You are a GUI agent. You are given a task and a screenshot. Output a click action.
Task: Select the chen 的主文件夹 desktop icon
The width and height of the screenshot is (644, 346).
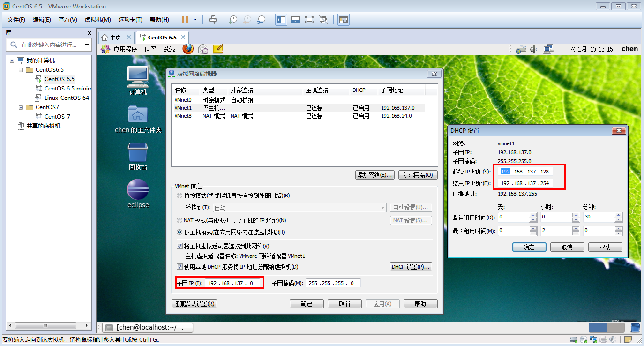[x=138, y=119]
